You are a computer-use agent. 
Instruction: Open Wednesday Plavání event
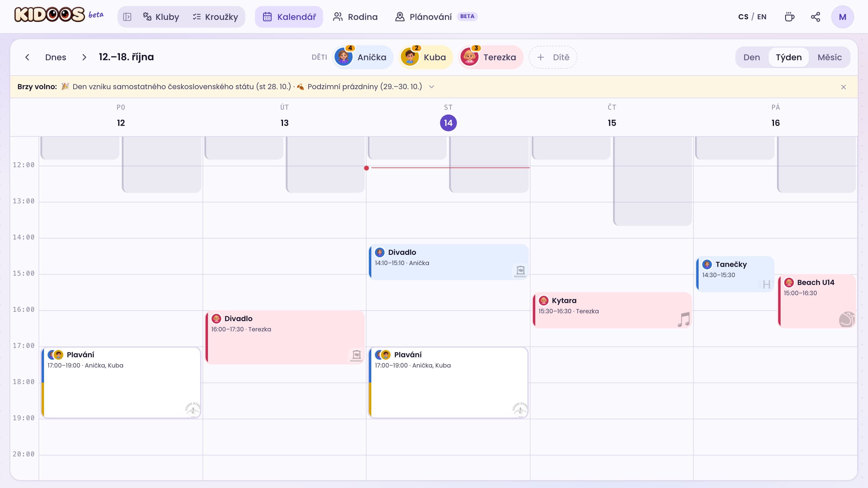pos(448,383)
